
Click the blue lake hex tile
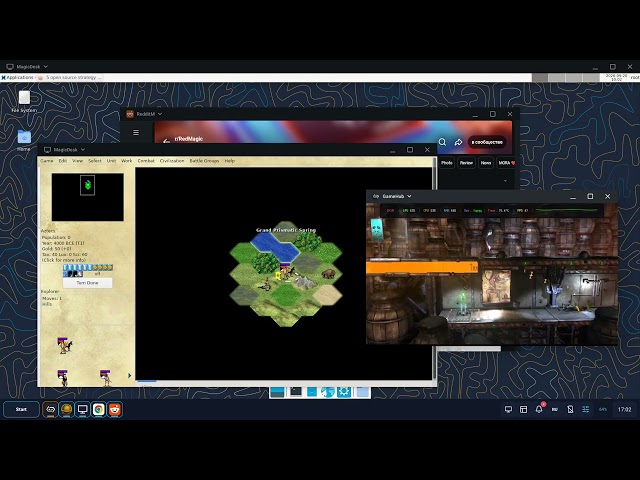click(275, 247)
